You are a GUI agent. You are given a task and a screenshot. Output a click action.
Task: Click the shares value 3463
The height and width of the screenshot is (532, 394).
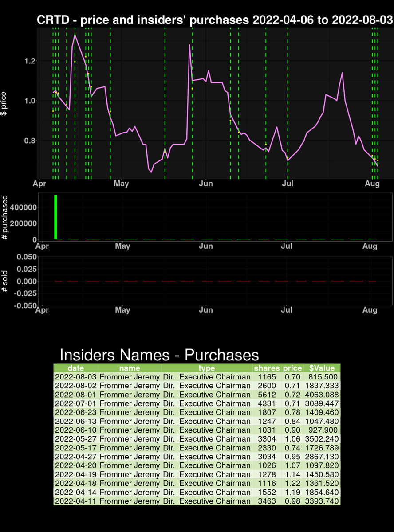267,501
